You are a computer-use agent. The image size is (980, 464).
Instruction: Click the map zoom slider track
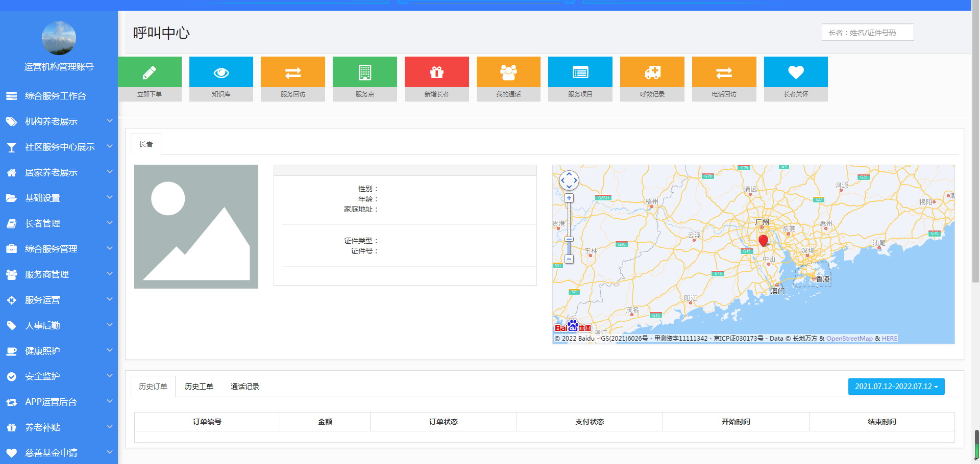[569, 219]
